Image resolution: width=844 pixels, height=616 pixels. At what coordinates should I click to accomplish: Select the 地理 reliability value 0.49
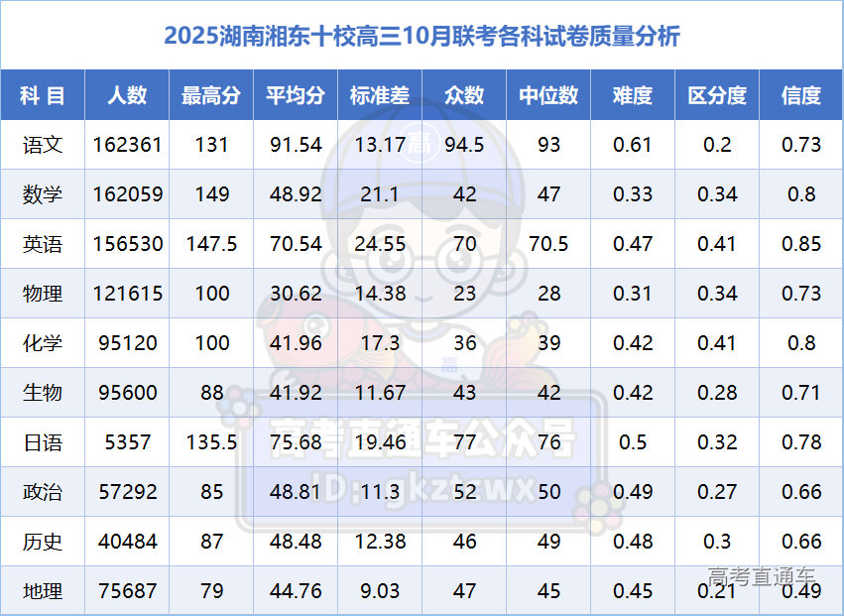pos(801,591)
